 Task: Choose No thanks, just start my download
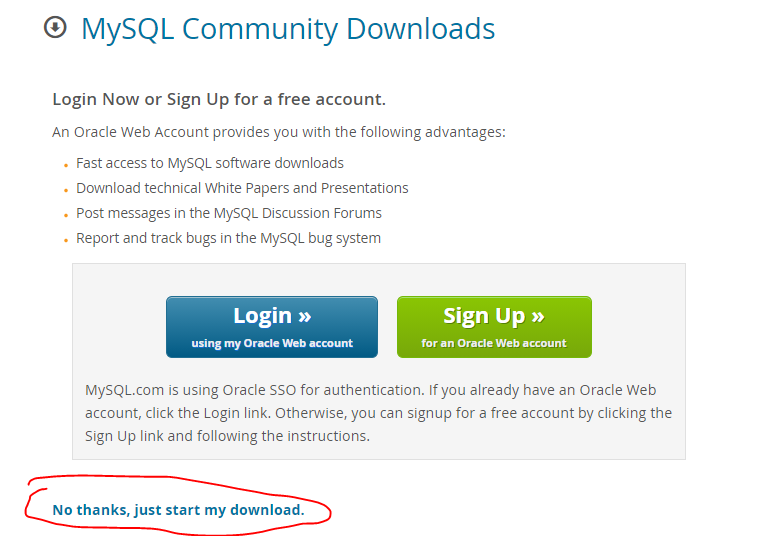coord(178,510)
